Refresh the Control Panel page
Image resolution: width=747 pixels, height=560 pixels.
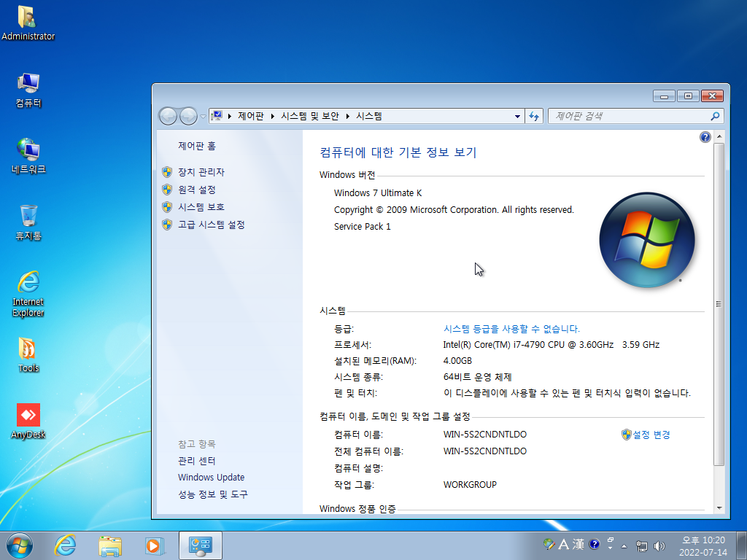(534, 116)
